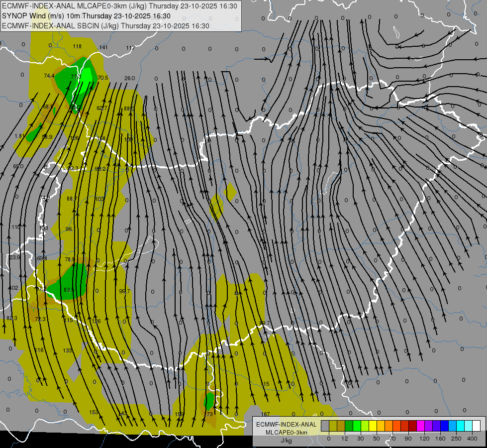Pick the bright green legend swatch
The width and height of the screenshot is (487, 448).
pos(357,426)
